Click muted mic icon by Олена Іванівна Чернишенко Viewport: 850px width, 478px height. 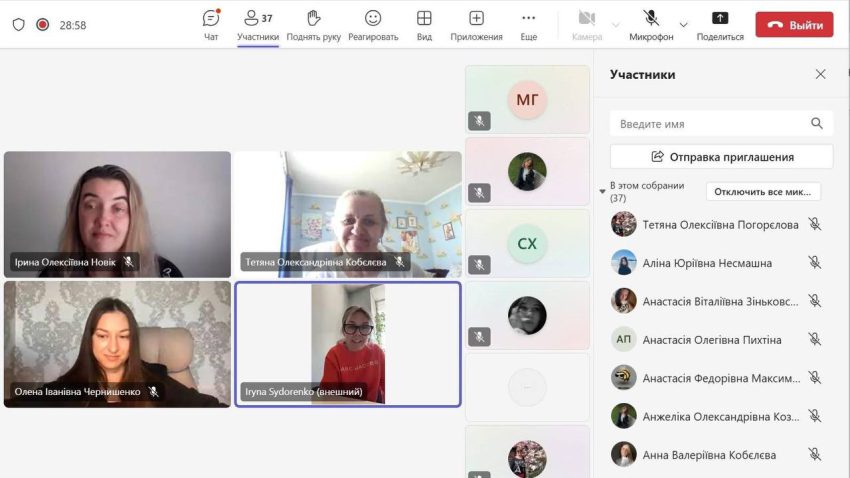click(153, 391)
